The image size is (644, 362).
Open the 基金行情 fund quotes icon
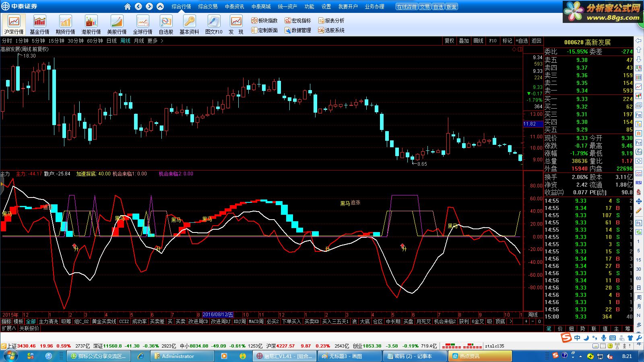[39, 24]
